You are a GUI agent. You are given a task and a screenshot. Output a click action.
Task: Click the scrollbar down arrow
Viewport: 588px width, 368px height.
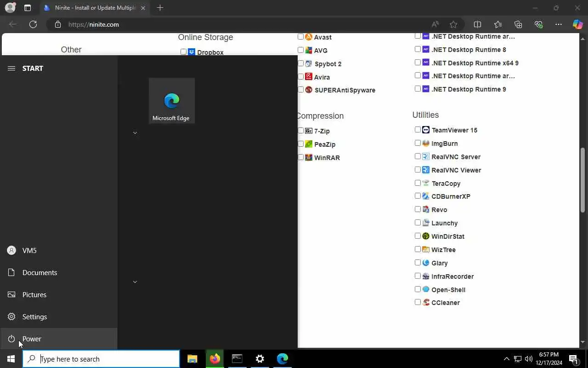583,342
